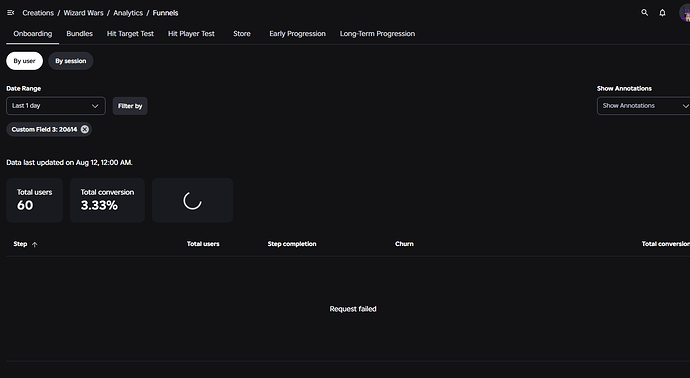Go to Wizard Wars breadcrumb
Image resolution: width=690 pixels, height=378 pixels.
click(83, 13)
